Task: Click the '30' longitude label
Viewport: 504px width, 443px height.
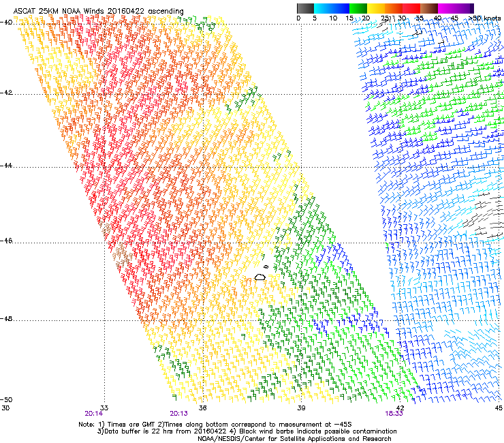Action: point(5,408)
